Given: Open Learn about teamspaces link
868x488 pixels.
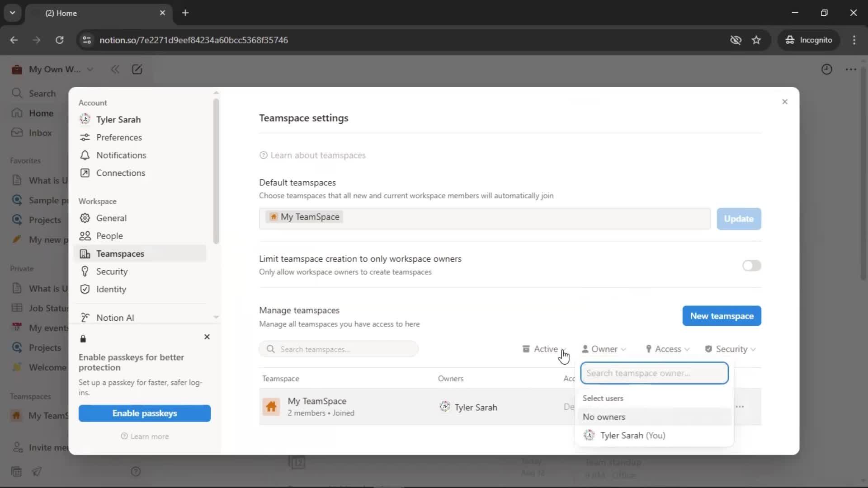Looking at the screenshot, I should pos(312,155).
